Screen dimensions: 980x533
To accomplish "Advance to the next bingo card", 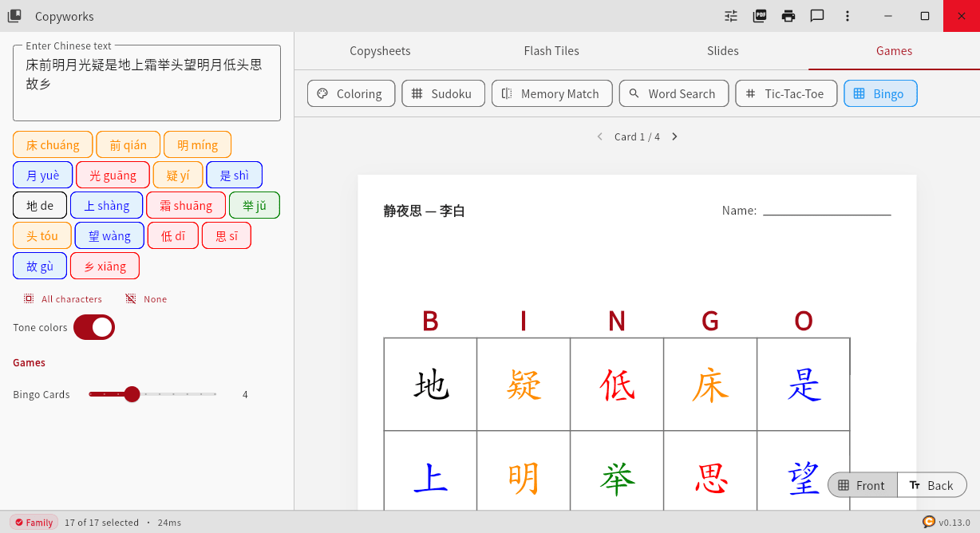I will [674, 136].
